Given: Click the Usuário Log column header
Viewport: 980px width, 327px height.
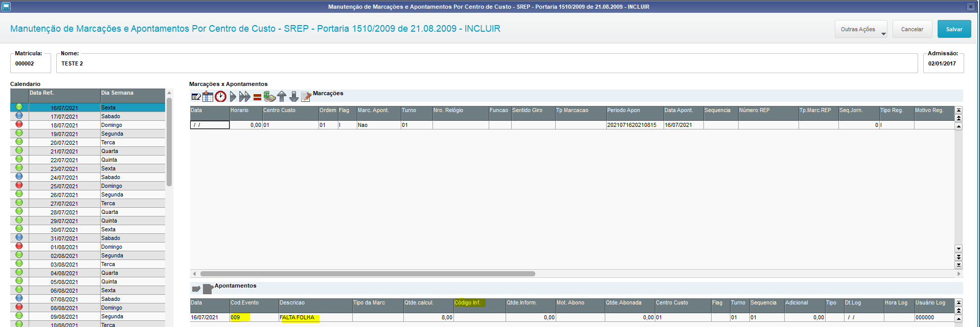Looking at the screenshot, I should tap(934, 306).
